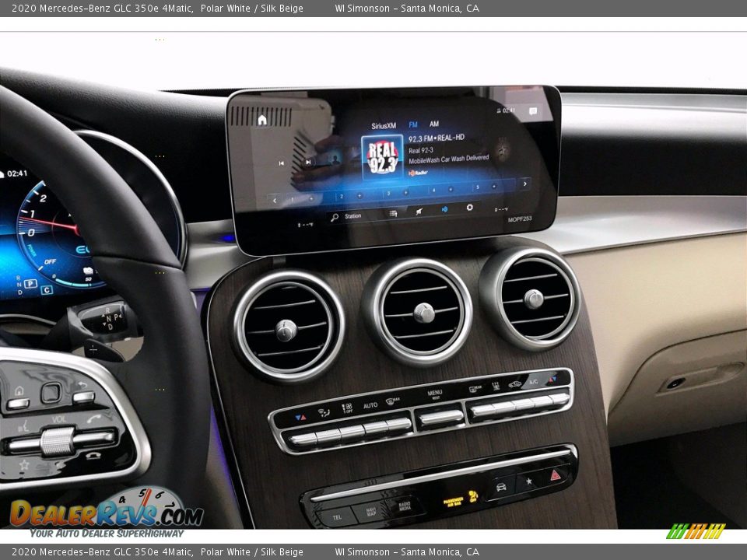Show more presets with right arrow

point(525,184)
